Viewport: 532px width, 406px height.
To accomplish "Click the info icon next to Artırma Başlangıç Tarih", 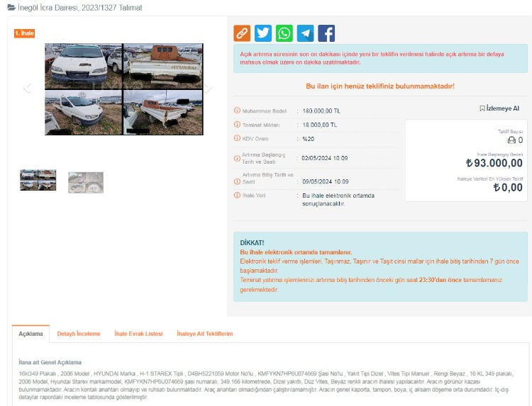I will 237,158.
